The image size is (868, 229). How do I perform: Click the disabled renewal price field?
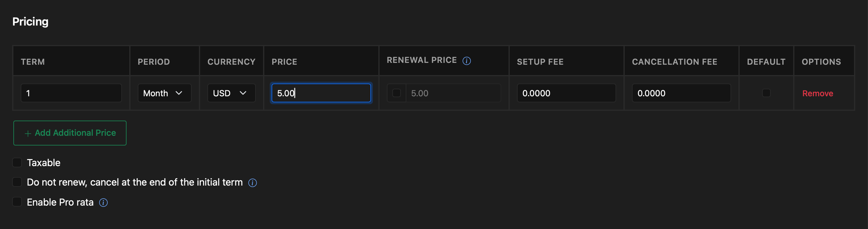453,93
